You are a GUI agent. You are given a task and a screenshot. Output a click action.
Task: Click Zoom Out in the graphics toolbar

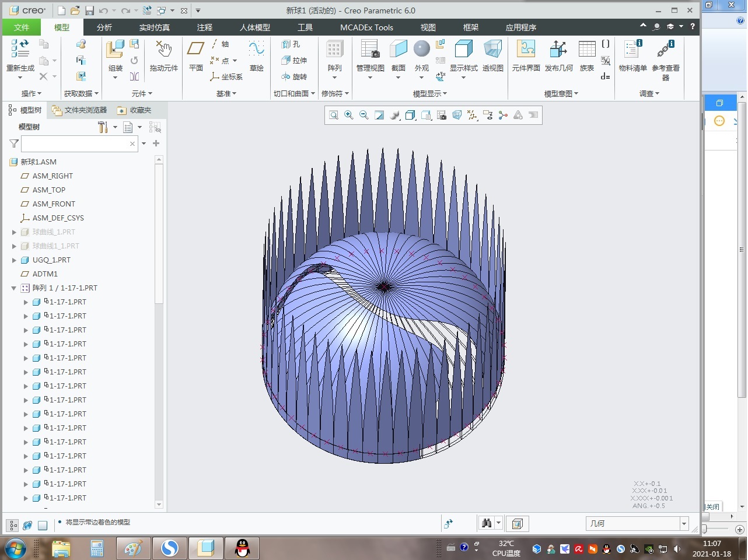click(364, 116)
